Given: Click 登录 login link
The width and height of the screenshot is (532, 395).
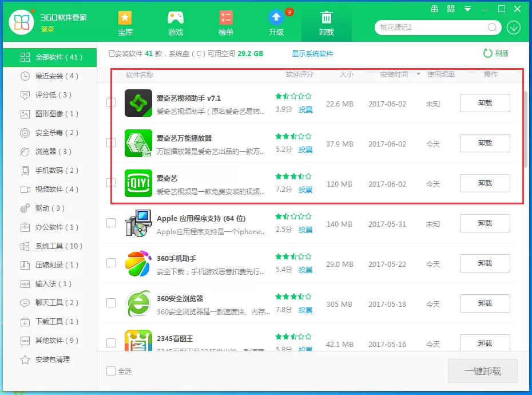Looking at the screenshot, I should pos(47,29).
